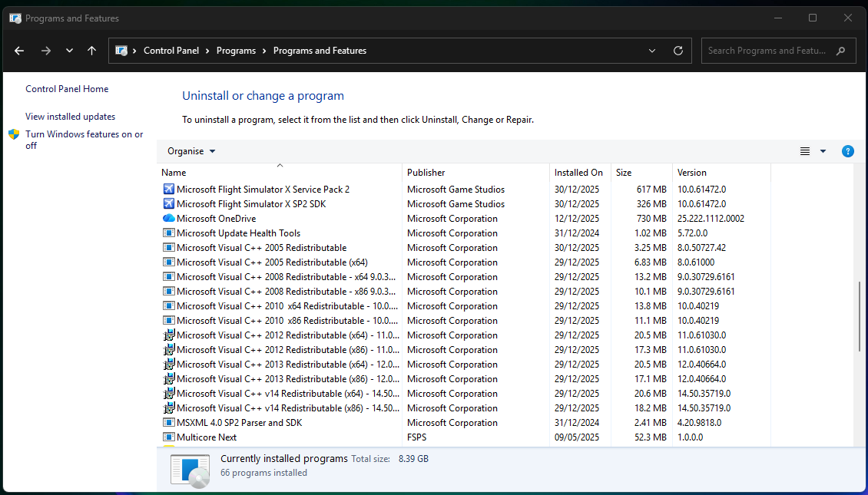868x495 pixels.
Task: Click the change view icon
Action: (805, 151)
